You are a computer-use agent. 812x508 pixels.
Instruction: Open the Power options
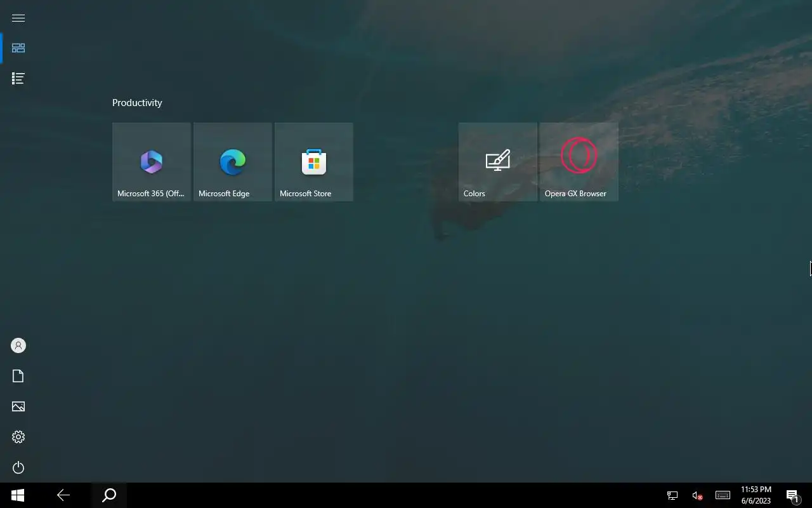point(18,467)
